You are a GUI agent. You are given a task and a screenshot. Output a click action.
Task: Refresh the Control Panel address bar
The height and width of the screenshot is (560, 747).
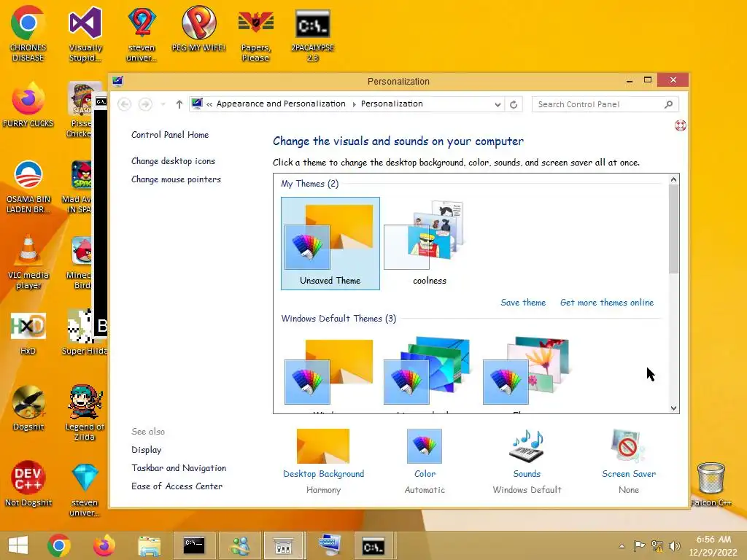(514, 104)
